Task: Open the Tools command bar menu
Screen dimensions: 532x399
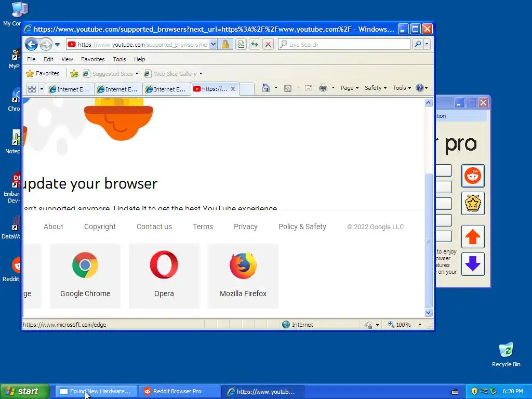Action: pyautogui.click(x=402, y=88)
